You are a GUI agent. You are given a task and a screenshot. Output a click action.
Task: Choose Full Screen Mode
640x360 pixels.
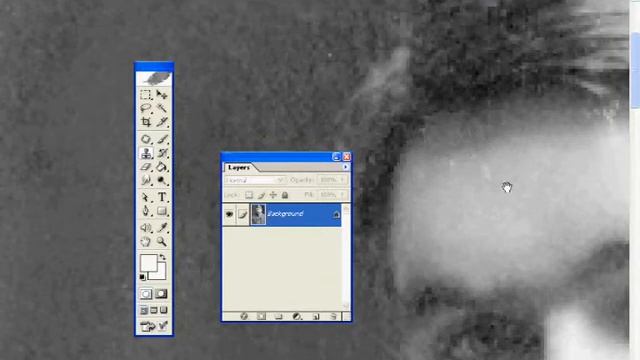(x=164, y=311)
